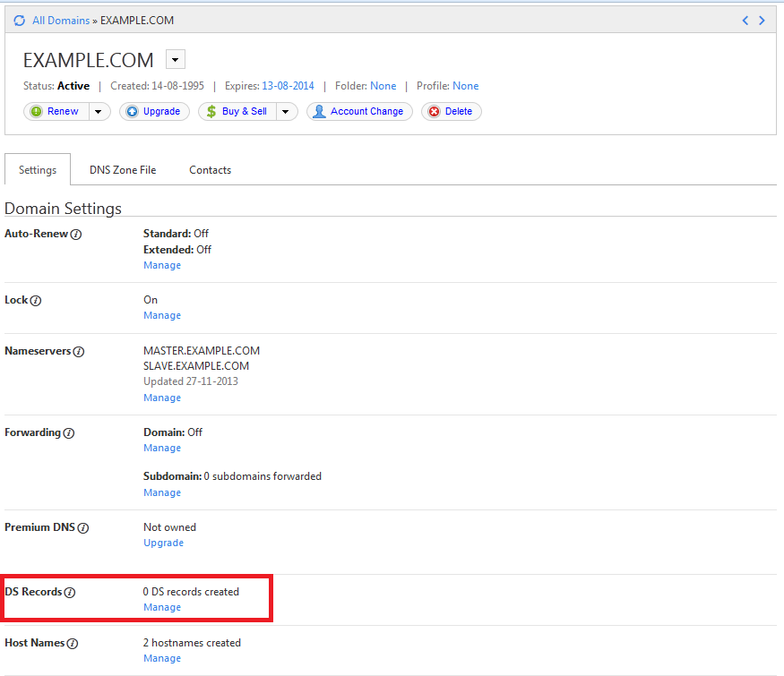Click the Nameservers info icon

tap(80, 351)
